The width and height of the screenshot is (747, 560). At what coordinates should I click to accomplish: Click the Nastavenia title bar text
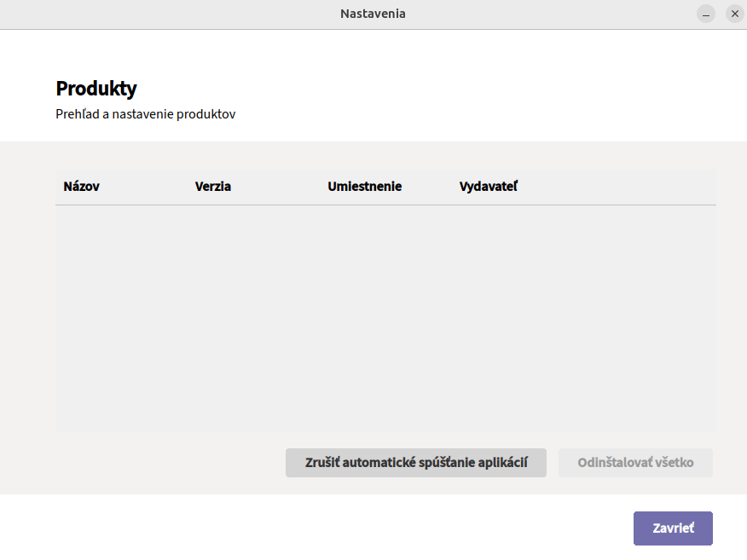(x=373, y=14)
